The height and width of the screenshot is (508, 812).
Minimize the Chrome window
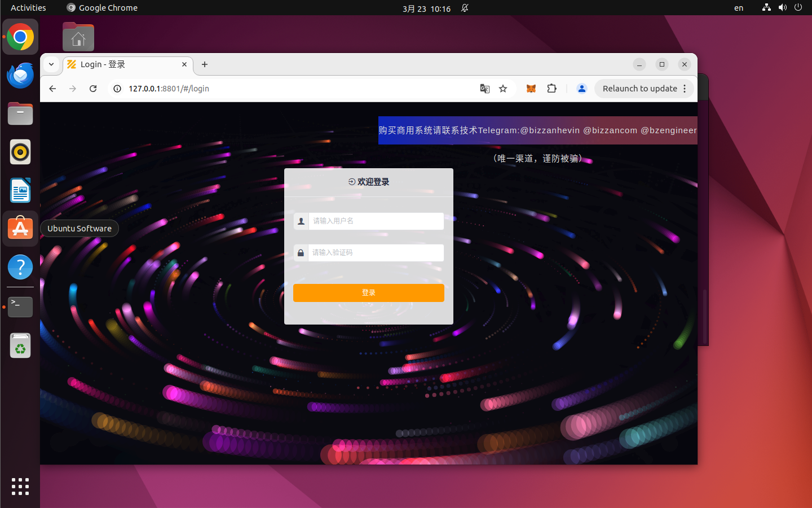[x=639, y=64]
